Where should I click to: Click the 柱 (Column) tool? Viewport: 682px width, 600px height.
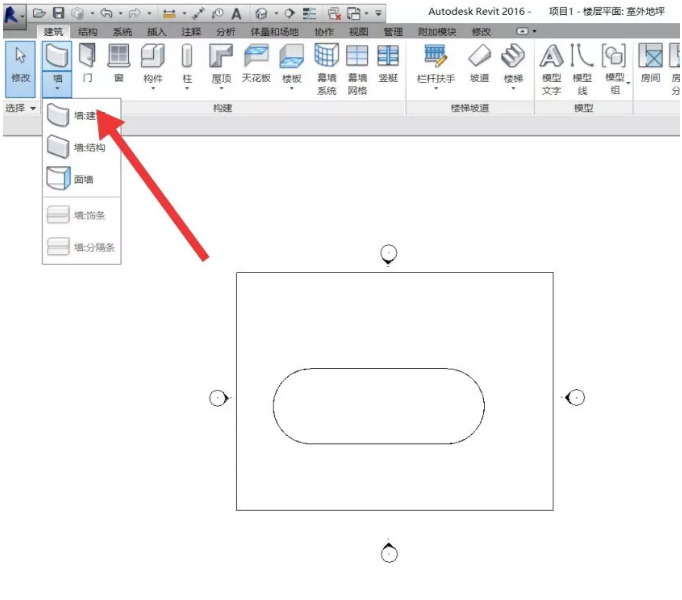187,62
